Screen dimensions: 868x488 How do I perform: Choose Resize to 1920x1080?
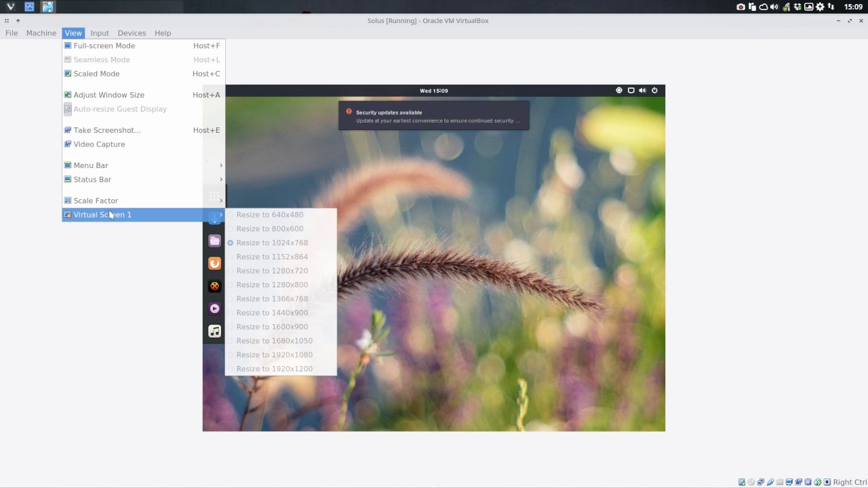tap(281, 354)
